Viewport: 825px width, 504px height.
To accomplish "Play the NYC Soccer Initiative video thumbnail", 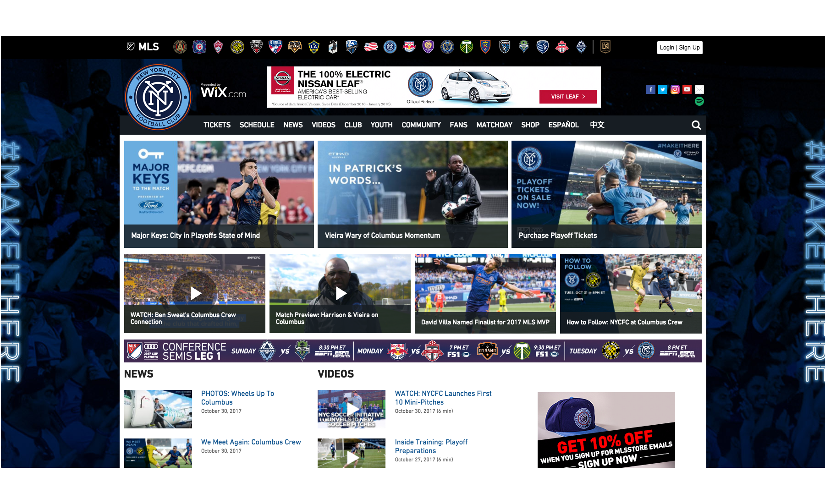I will [352, 409].
